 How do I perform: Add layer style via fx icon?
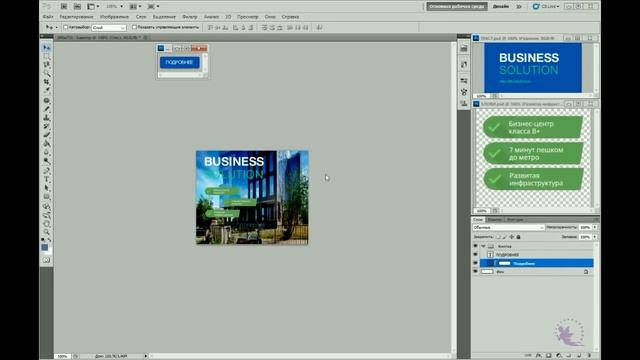(538, 356)
